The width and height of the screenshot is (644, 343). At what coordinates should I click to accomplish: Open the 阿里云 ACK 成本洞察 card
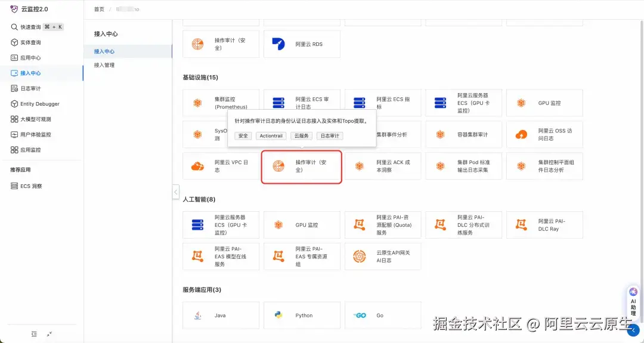[x=383, y=166]
